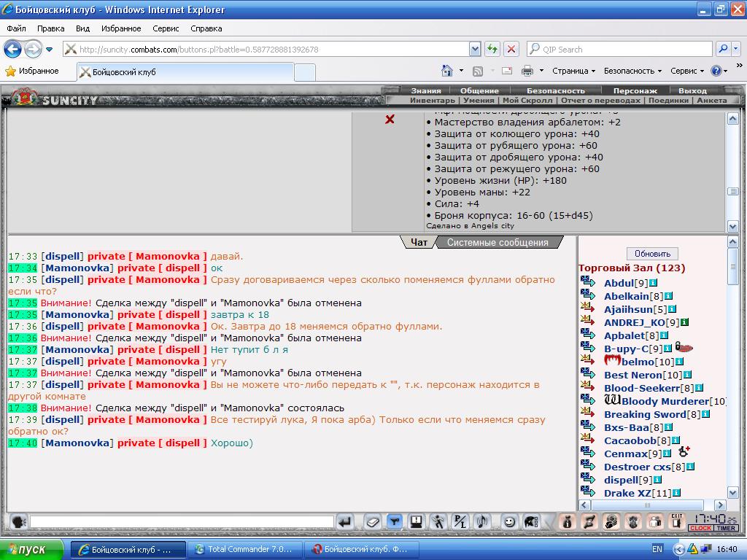747x560 pixels.
Task: Click the red clan emblem before belmo
Action: point(612,360)
